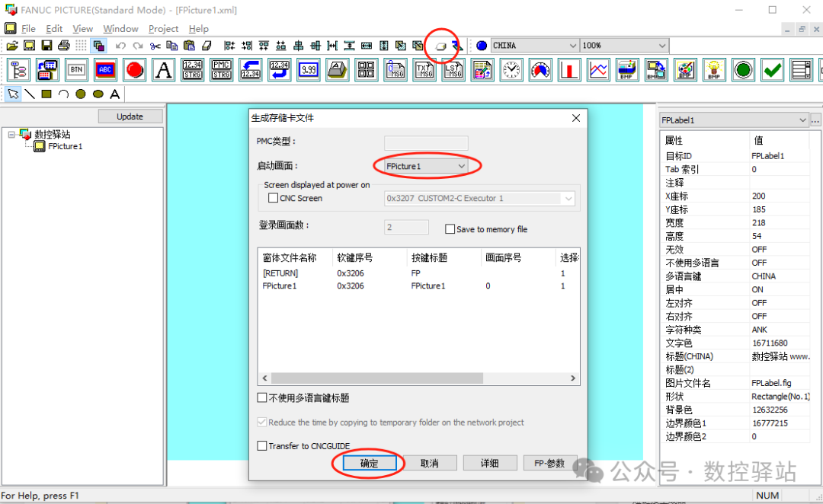Insert the red bar graph control

569,70
